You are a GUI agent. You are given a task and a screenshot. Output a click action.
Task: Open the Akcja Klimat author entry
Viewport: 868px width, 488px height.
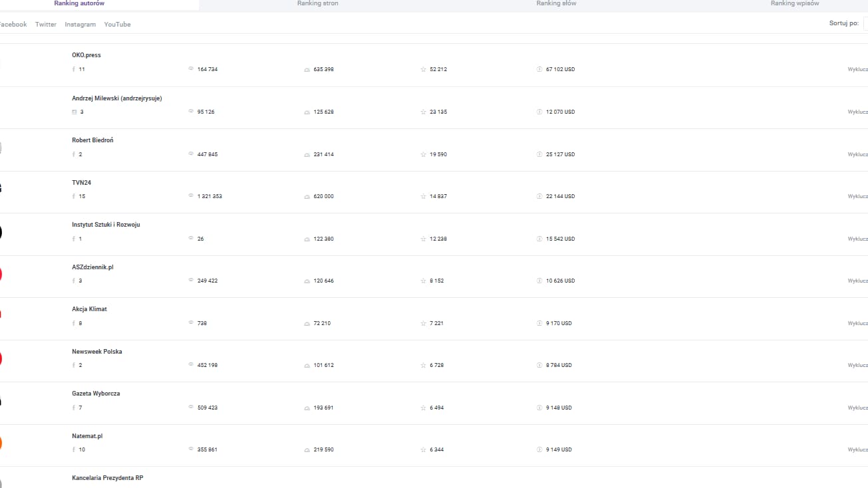pos(89,309)
